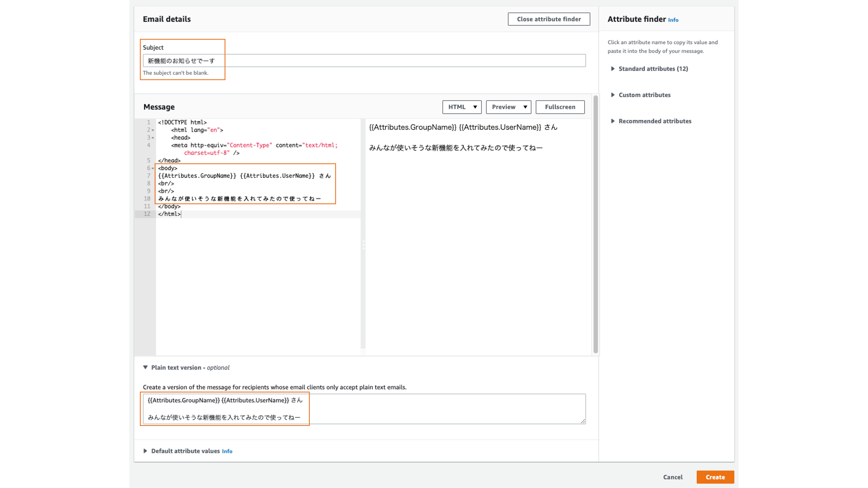Open the Preview options dropdown
868x488 pixels.
pos(508,107)
